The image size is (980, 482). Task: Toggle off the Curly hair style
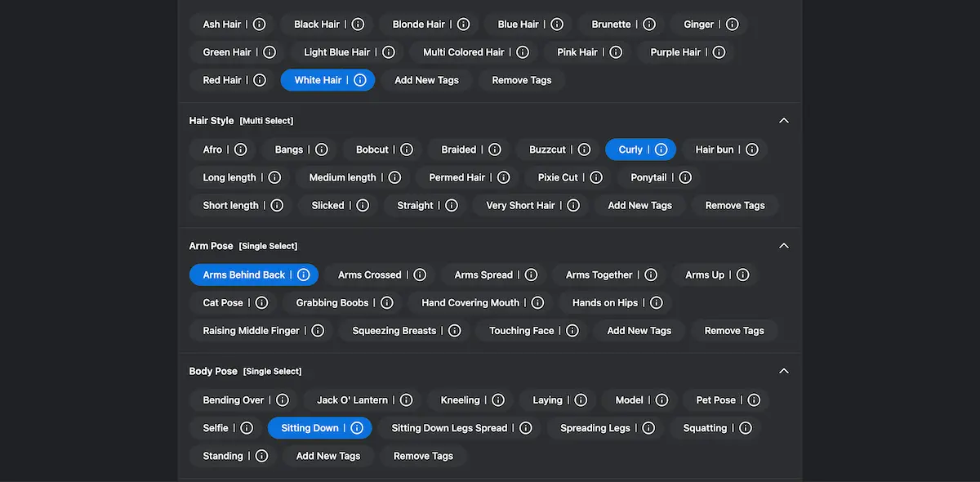click(630, 150)
